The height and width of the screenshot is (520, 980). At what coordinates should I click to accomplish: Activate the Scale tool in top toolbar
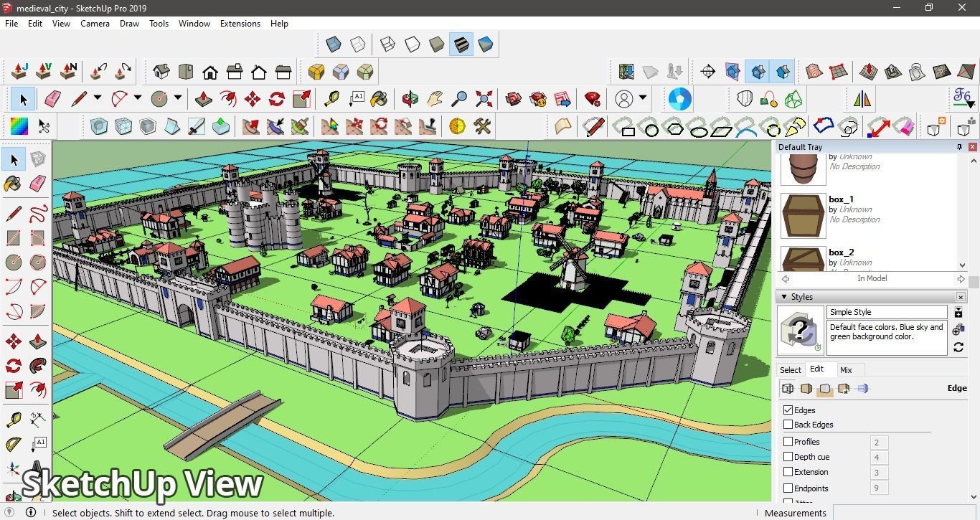coord(301,99)
